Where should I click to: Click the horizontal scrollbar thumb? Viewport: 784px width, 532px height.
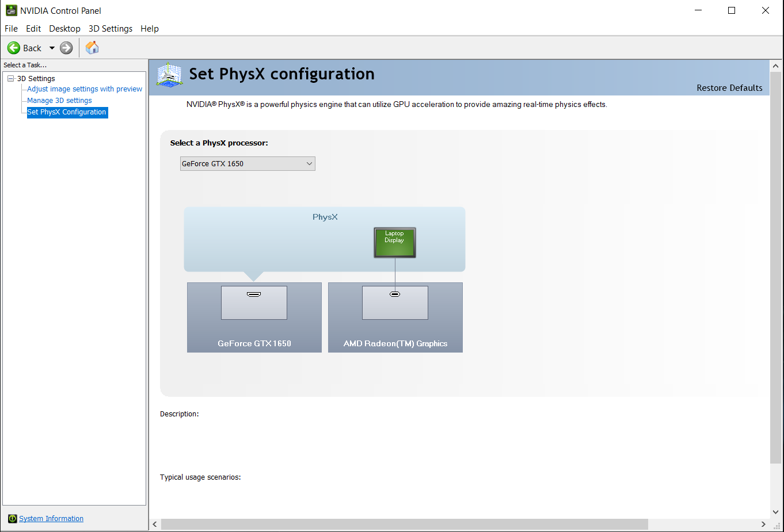coord(405,525)
